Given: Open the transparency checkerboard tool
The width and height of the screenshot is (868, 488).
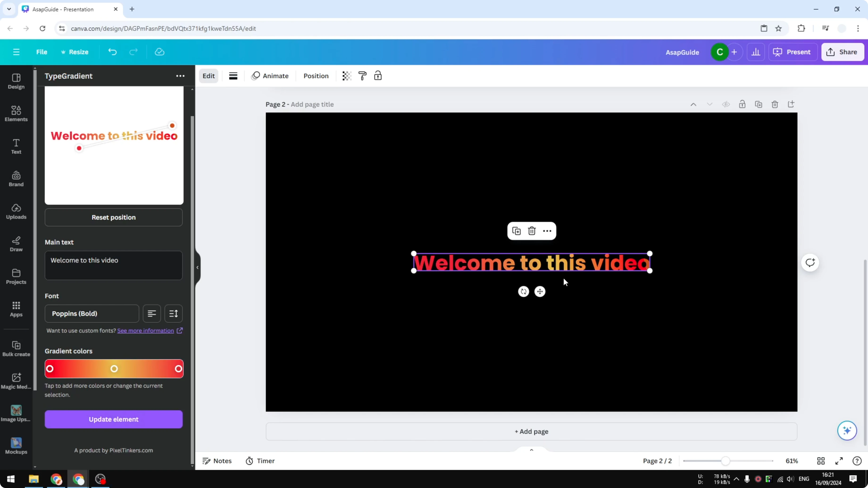Looking at the screenshot, I should [347, 76].
